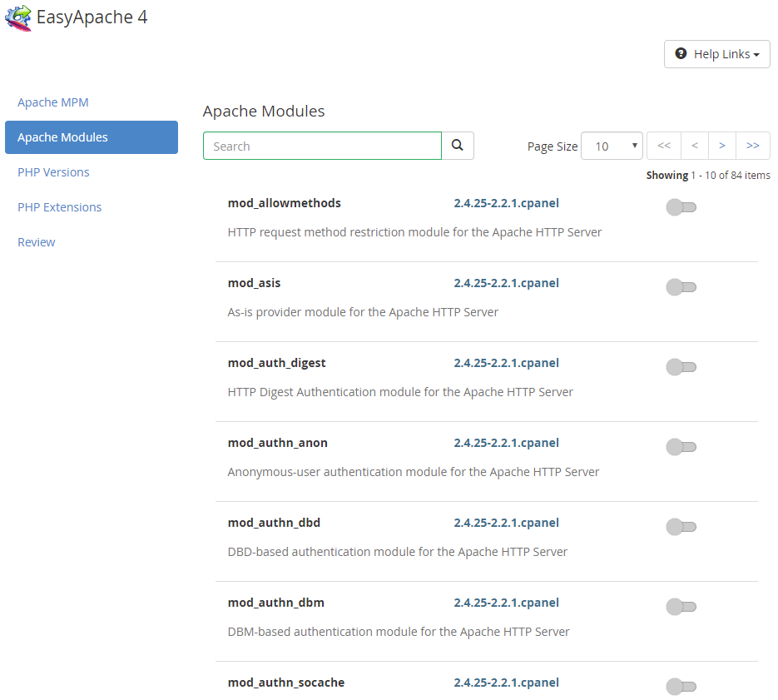Select the PHP Extensions sidebar item
The width and height of the screenshot is (778, 700).
[x=60, y=207]
